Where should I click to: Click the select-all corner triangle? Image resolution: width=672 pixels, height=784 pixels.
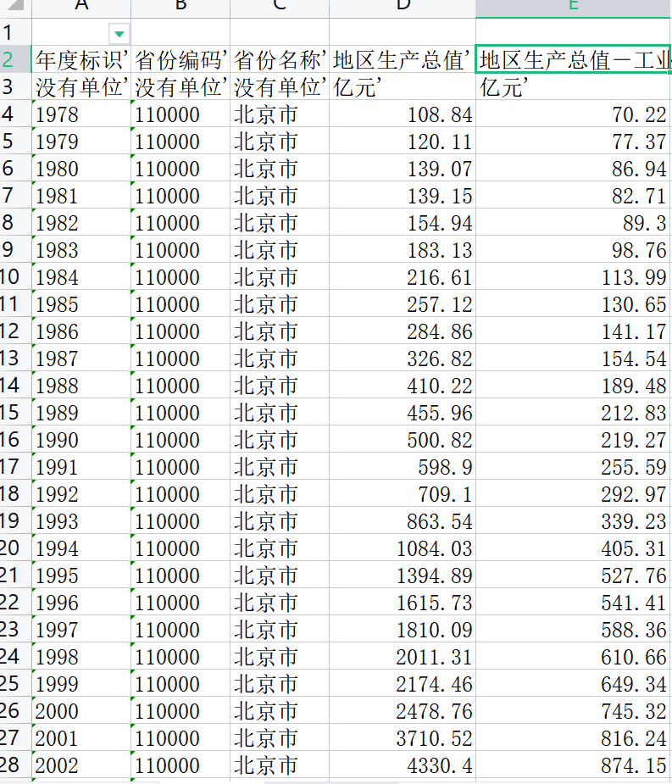click(15, 5)
